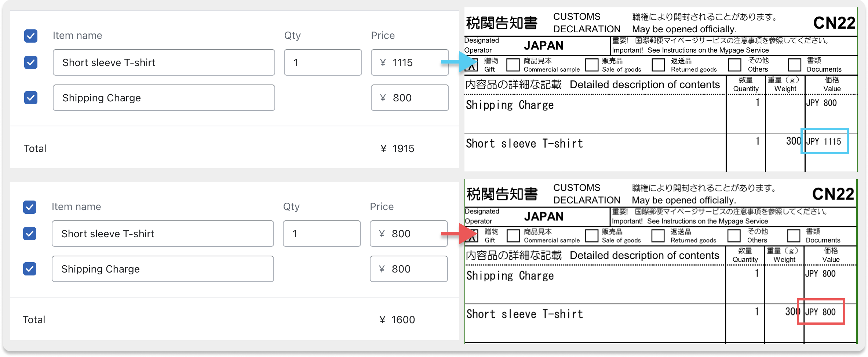Click the Total ¥1915 amount in the top form
The height and width of the screenshot is (357, 868).
tap(397, 148)
